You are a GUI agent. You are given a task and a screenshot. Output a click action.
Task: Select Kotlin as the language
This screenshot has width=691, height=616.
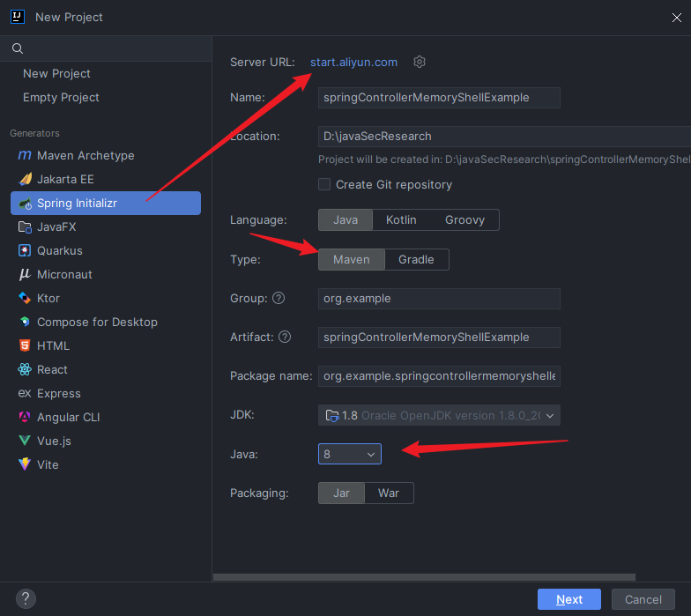(401, 220)
